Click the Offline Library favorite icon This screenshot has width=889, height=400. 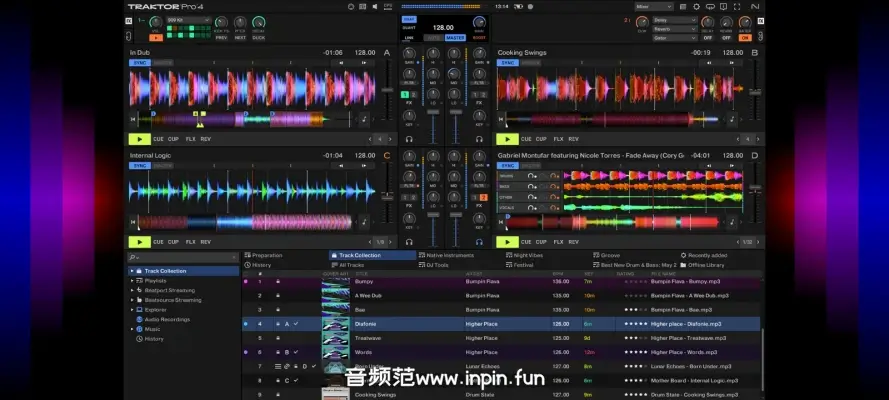[x=683, y=265]
